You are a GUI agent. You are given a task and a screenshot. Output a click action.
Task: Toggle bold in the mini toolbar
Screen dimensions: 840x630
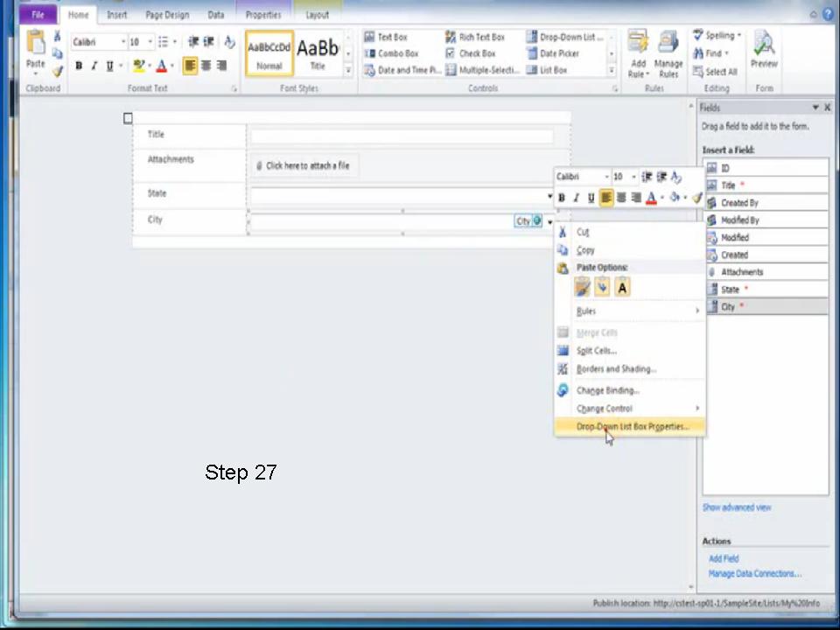coord(561,198)
